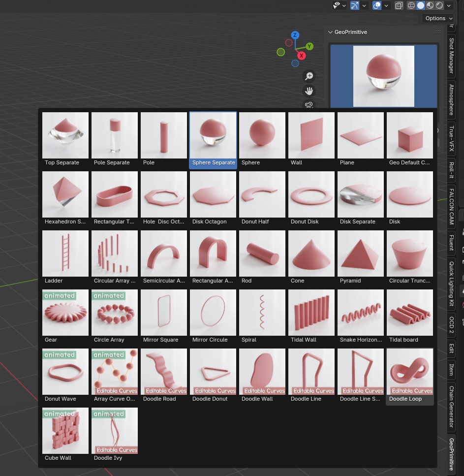Choose the Disk Separate primitive
The height and width of the screenshot is (476, 464).
click(x=361, y=198)
